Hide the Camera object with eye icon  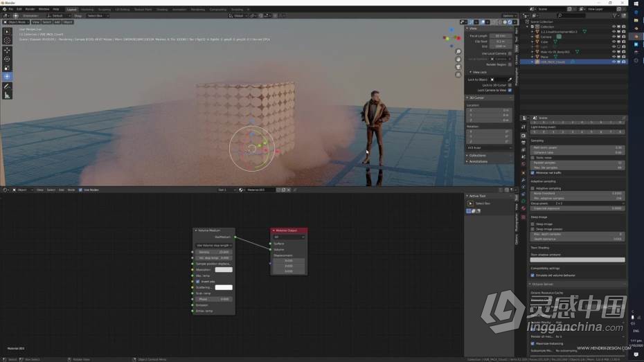(x=614, y=37)
